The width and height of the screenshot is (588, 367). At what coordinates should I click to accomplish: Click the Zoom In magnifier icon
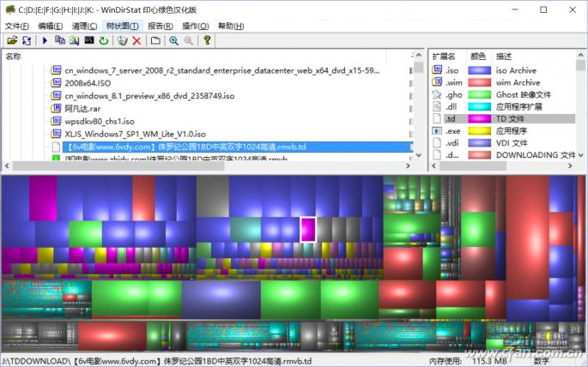173,40
